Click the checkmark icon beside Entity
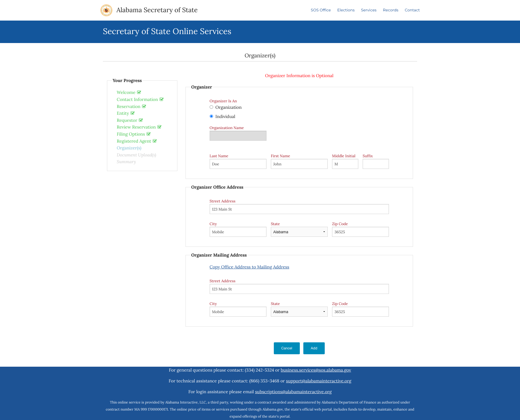The height and width of the screenshot is (420, 520). pos(132,113)
